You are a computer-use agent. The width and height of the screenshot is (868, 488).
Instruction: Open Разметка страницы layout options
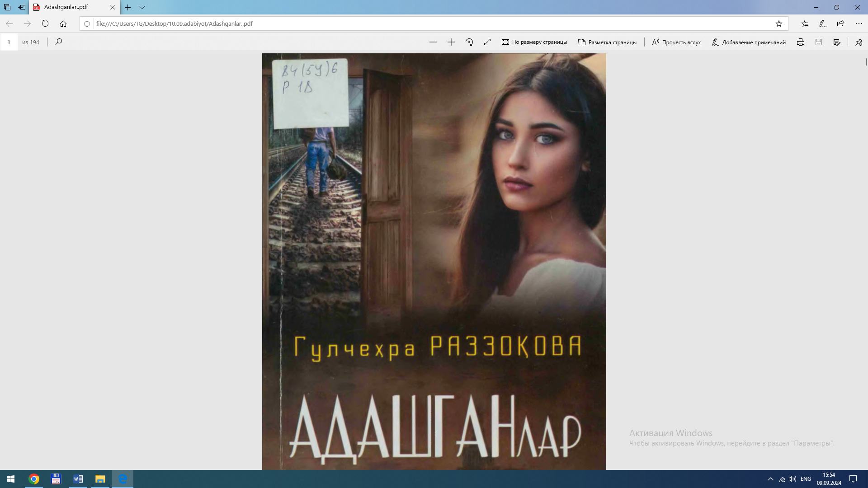(607, 42)
